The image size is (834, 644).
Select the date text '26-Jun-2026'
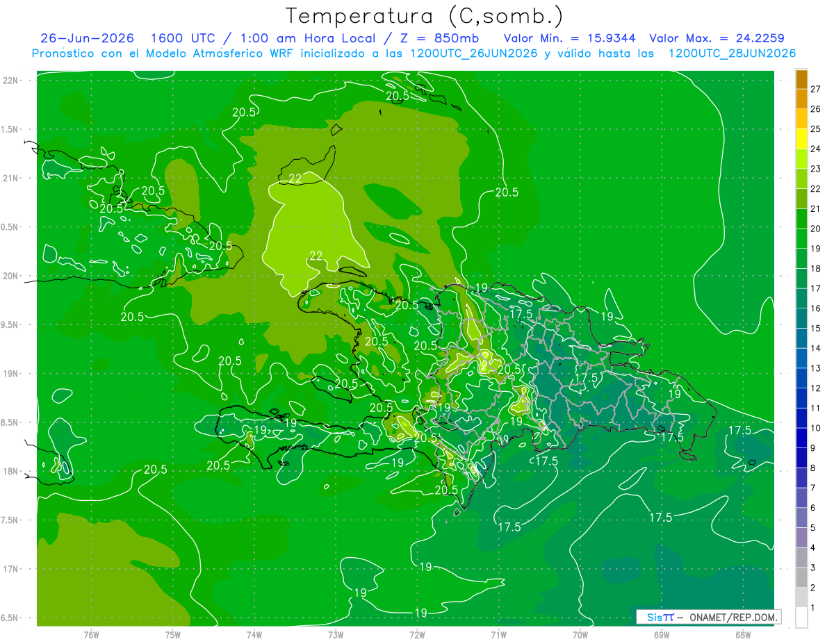tap(87, 38)
